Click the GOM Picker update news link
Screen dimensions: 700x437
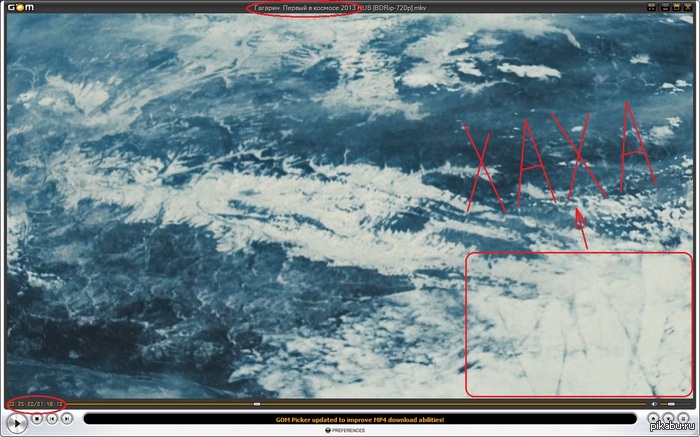(x=359, y=419)
